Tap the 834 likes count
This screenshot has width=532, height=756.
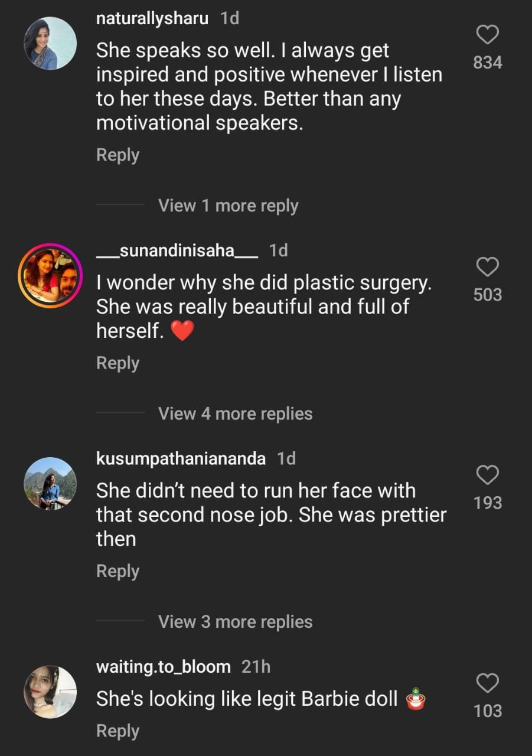pyautogui.click(x=487, y=62)
